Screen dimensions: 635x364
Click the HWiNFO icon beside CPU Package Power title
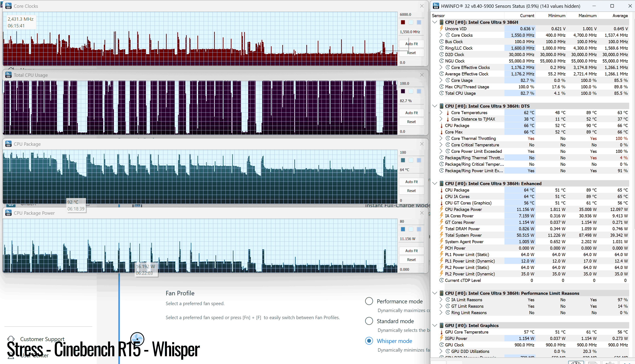pyautogui.click(x=8, y=213)
